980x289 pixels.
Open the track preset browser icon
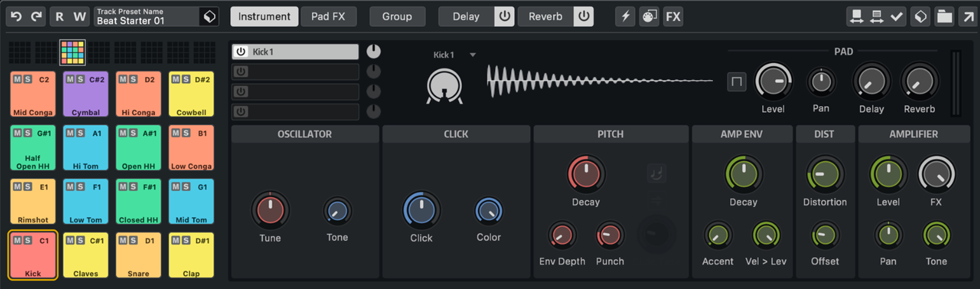click(208, 17)
